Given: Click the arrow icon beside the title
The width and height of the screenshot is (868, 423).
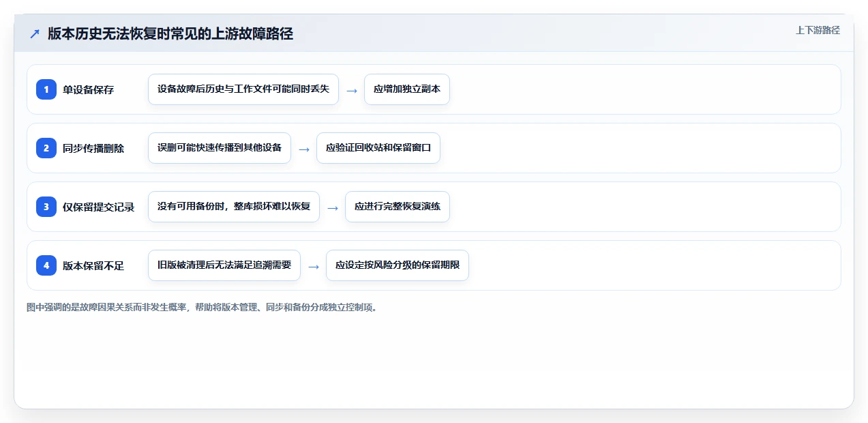Looking at the screenshot, I should (35, 33).
